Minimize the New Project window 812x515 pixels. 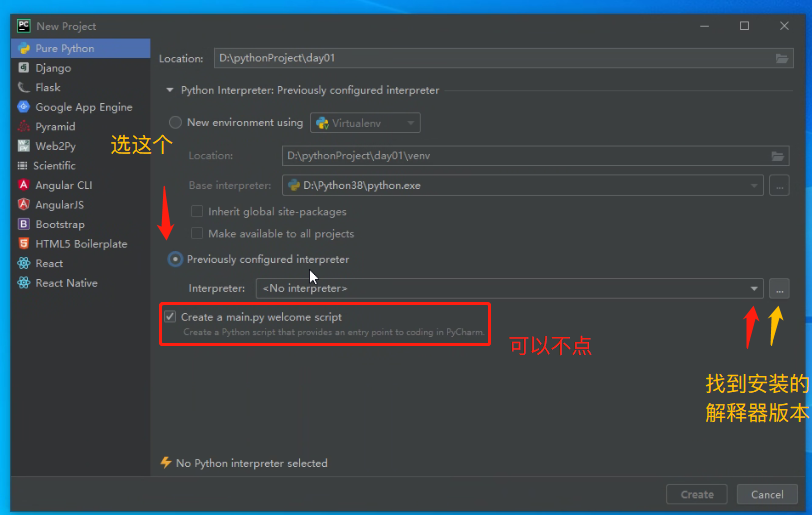tap(704, 26)
